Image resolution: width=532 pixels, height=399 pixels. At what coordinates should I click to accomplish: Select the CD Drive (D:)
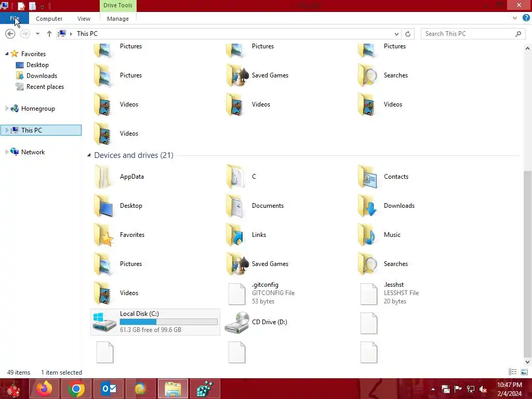tap(256, 322)
